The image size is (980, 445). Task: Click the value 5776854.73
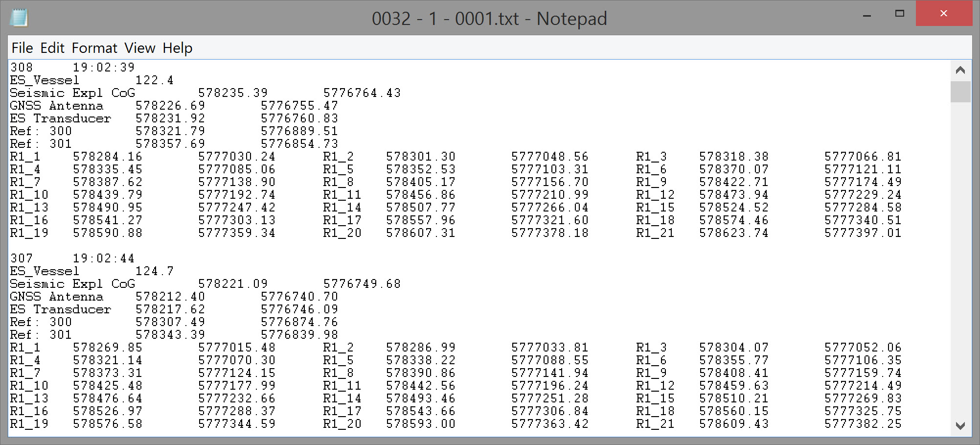[299, 143]
